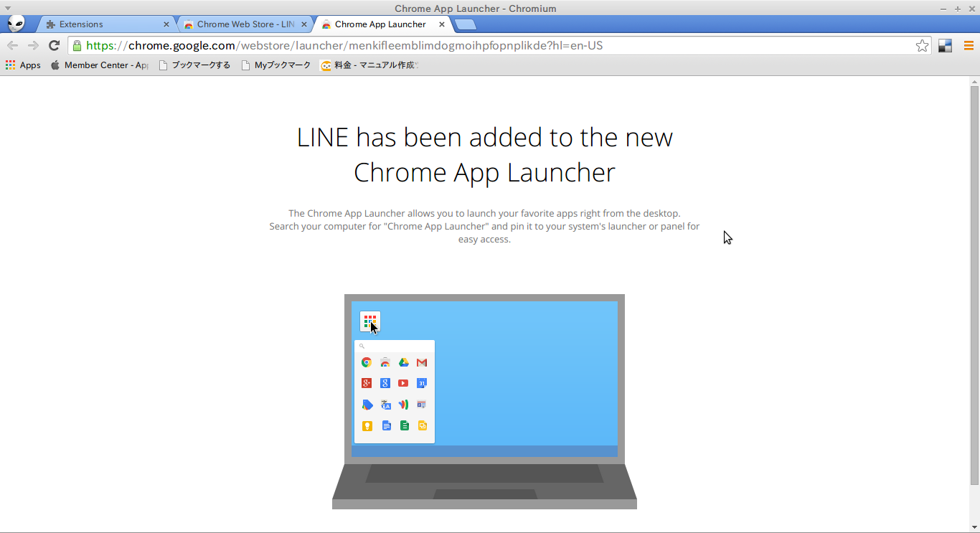Image resolution: width=980 pixels, height=533 pixels.
Task: Click the alien profile avatar
Action: point(16,23)
